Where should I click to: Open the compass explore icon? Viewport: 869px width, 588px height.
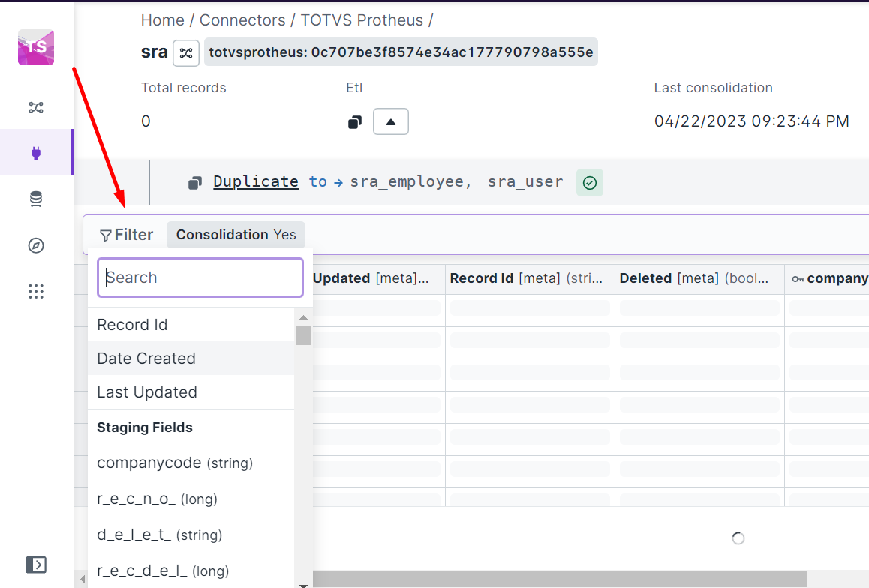36,245
